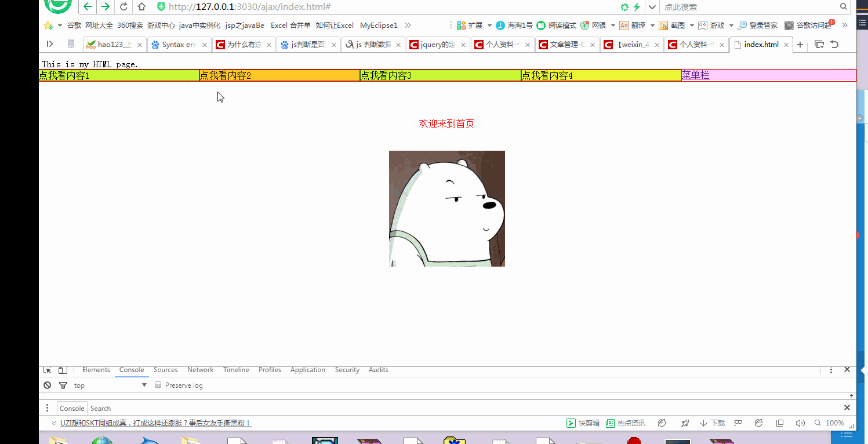Click the 点此搜索 search box
The height and width of the screenshot is (444, 868).
(x=750, y=7)
